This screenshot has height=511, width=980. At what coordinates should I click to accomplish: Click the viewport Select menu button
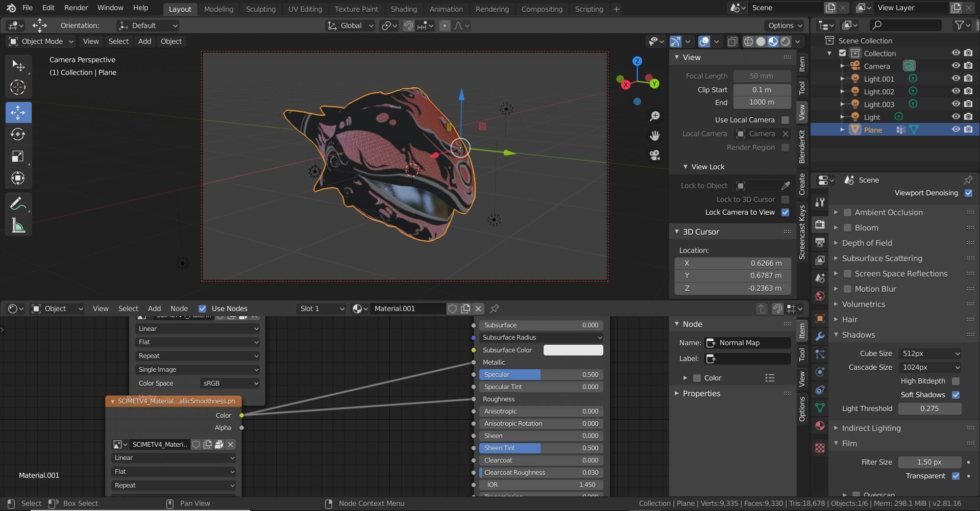tap(118, 41)
